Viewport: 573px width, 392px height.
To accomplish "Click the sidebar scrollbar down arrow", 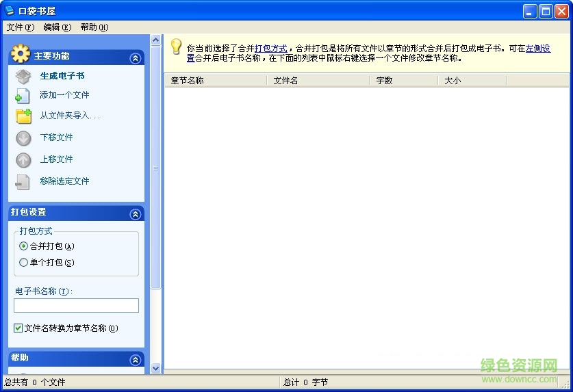I will pos(155,368).
